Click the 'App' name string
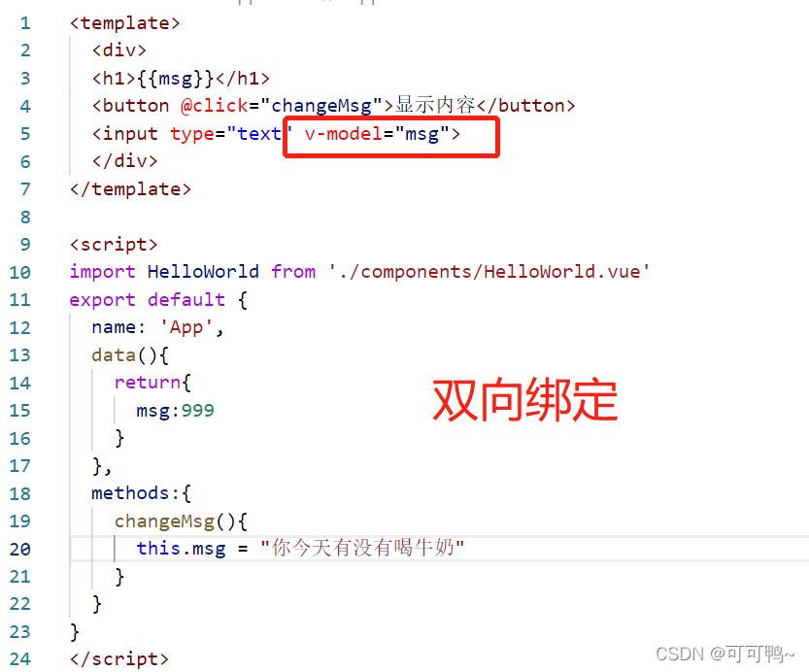Viewport: 809px width, 672px height. click(x=185, y=327)
